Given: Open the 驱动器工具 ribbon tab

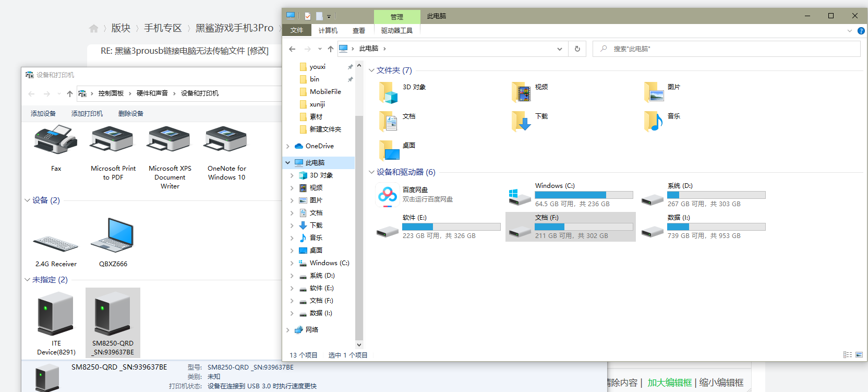Looking at the screenshot, I should pos(397,30).
